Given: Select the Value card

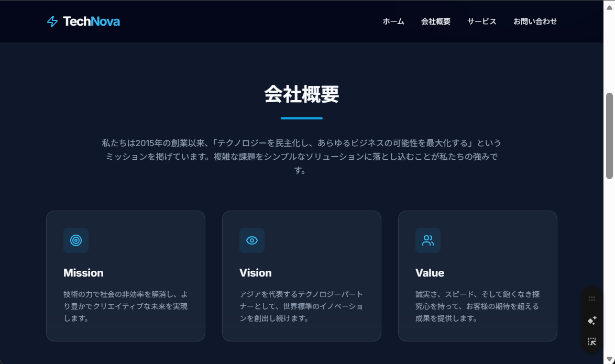Looking at the screenshot, I should [477, 275].
